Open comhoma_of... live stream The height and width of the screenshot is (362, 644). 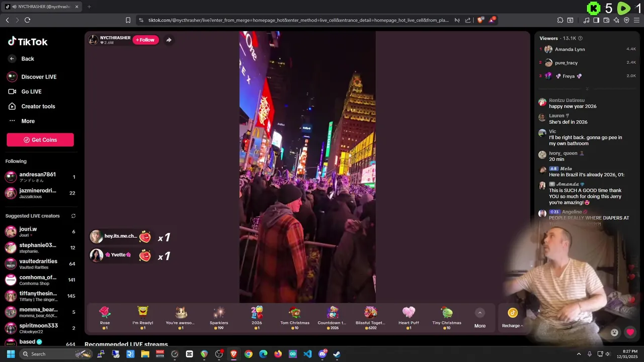pos(40,280)
